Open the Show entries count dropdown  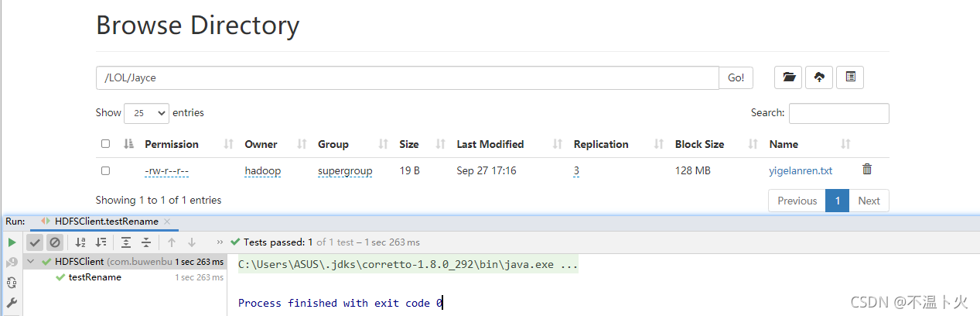(x=146, y=113)
